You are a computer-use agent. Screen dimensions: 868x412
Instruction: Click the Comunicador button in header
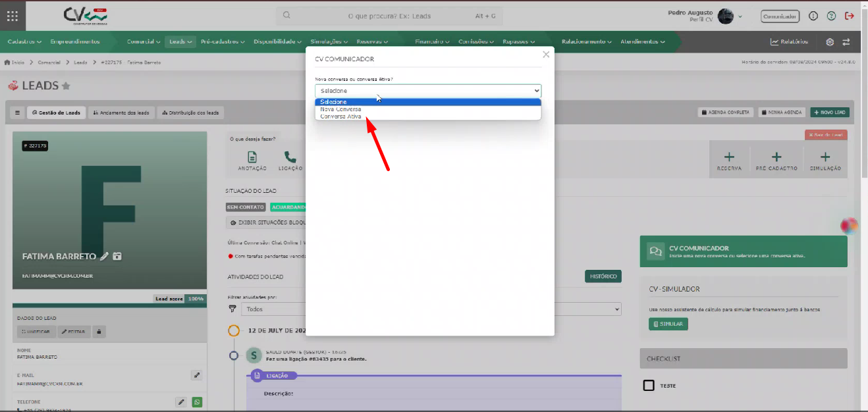click(780, 16)
